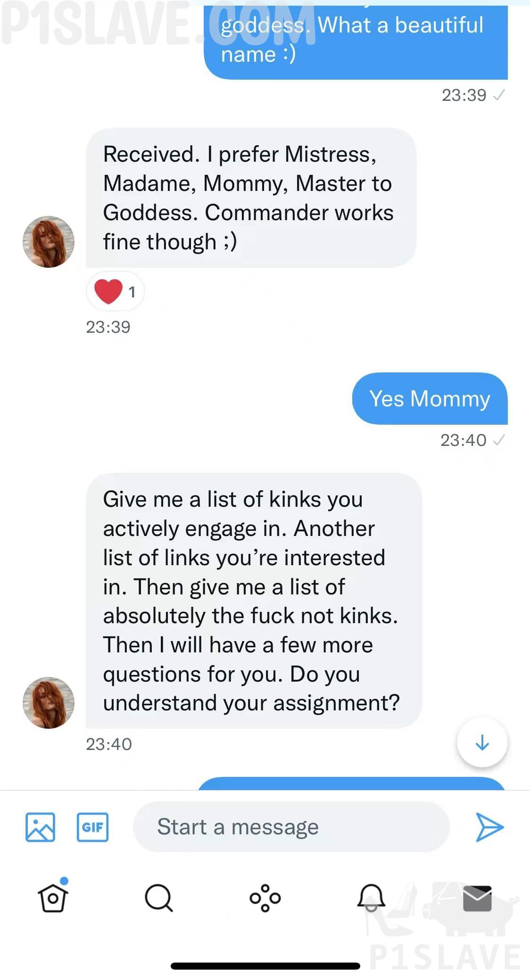Screen dimensions: 530x980
Task: Jump to latest message with down arrow
Action: coord(482,742)
